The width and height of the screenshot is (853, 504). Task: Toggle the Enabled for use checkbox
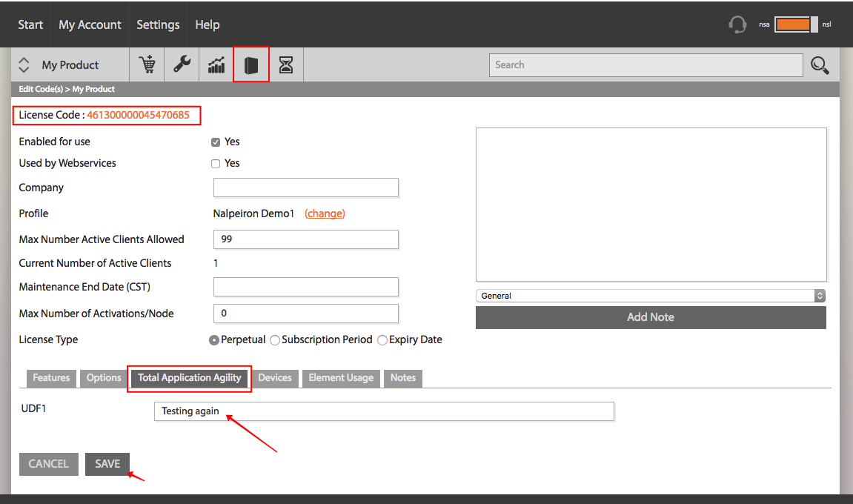216,142
